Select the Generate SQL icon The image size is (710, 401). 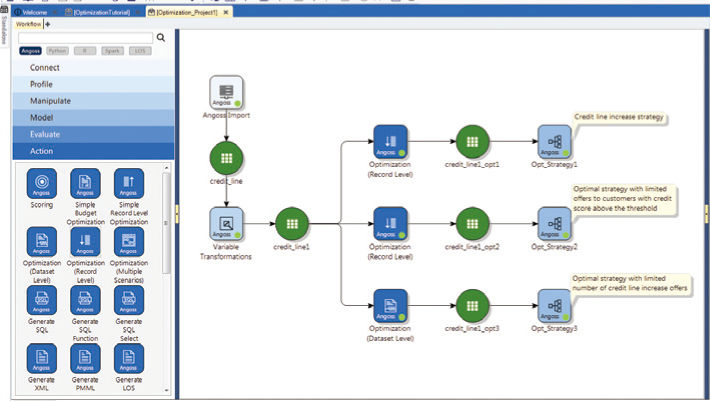click(x=42, y=300)
